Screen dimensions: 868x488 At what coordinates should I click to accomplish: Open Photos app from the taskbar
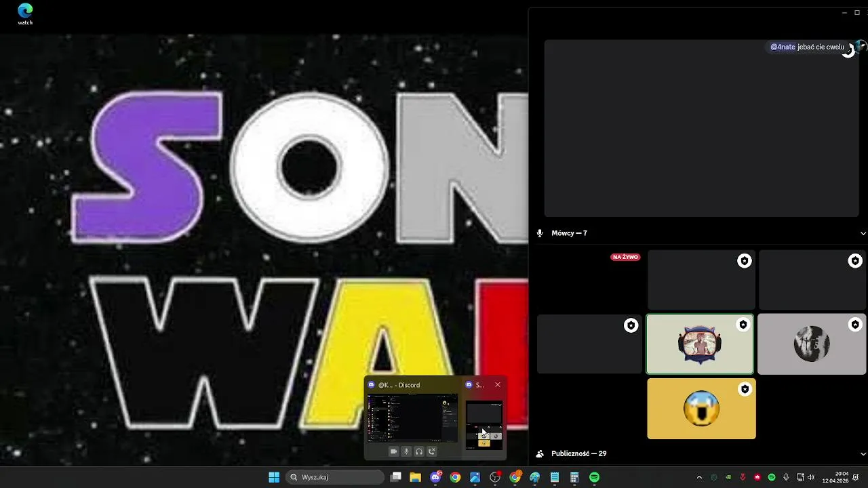click(x=475, y=477)
